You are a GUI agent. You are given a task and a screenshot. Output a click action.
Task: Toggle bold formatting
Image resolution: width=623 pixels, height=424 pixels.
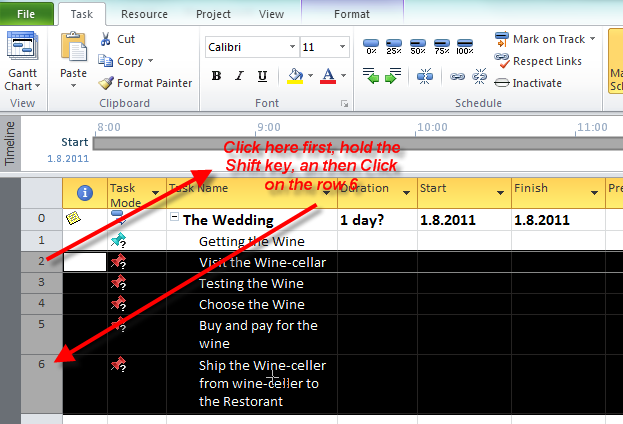[x=216, y=77]
